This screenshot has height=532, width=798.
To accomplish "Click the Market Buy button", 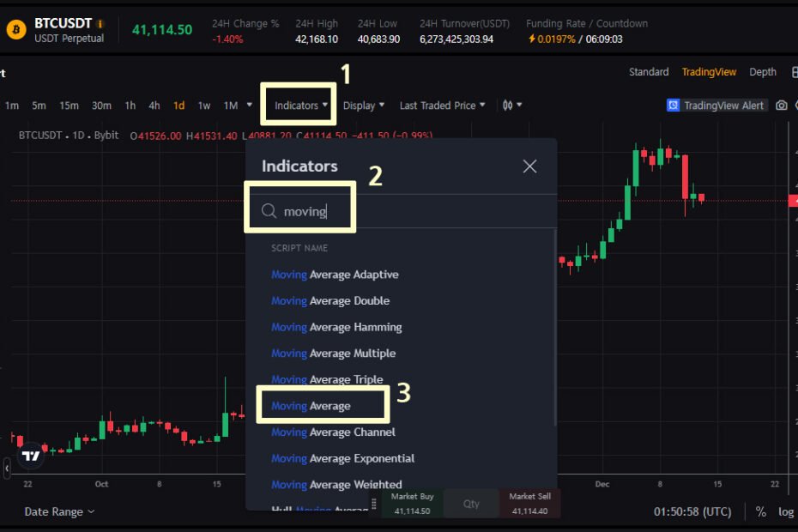I will point(412,504).
